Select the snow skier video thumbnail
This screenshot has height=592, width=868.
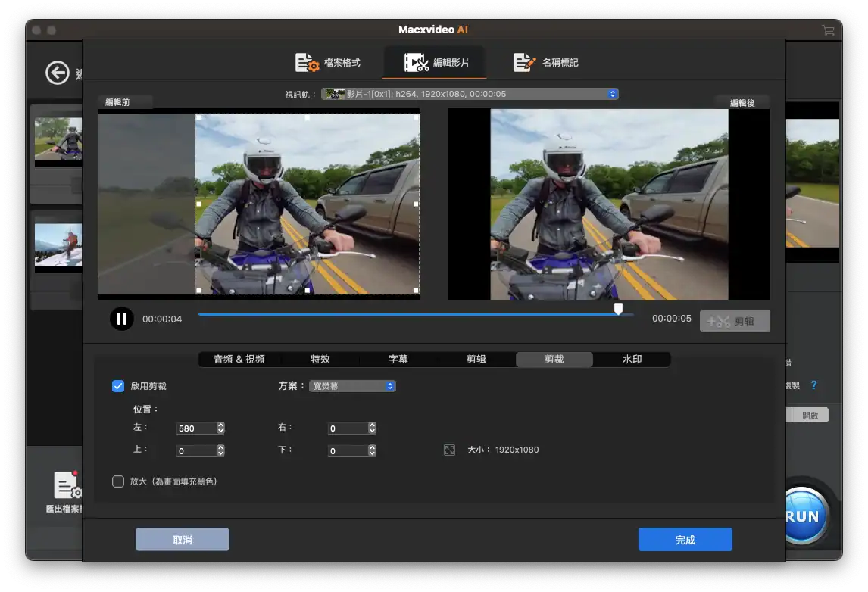click(58, 245)
